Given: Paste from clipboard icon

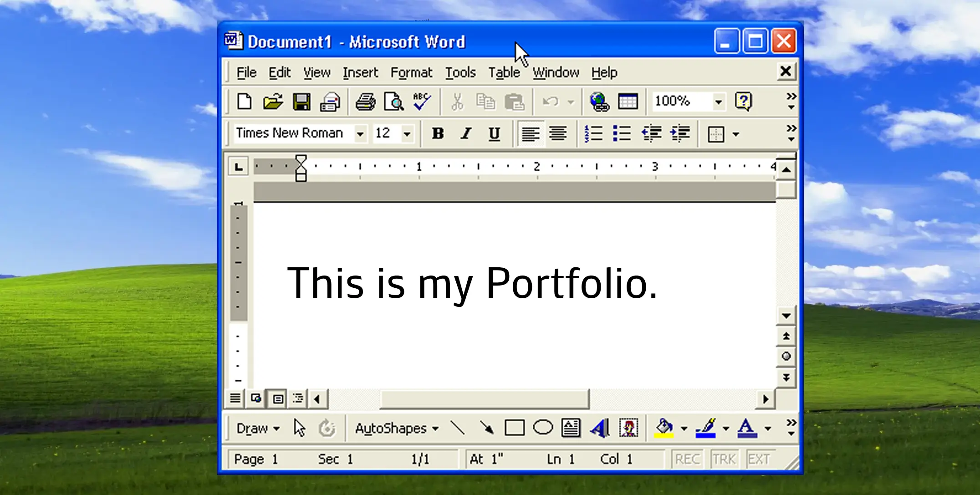Looking at the screenshot, I should tap(515, 102).
